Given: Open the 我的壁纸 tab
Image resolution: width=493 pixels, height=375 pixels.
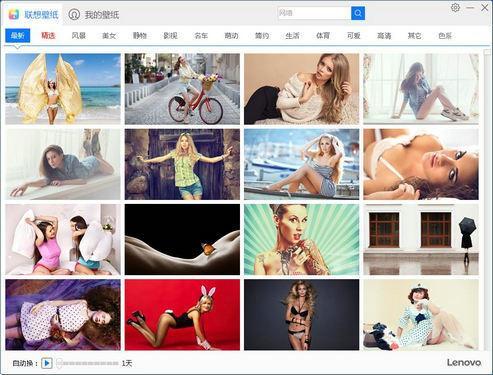Looking at the screenshot, I should pos(94,15).
